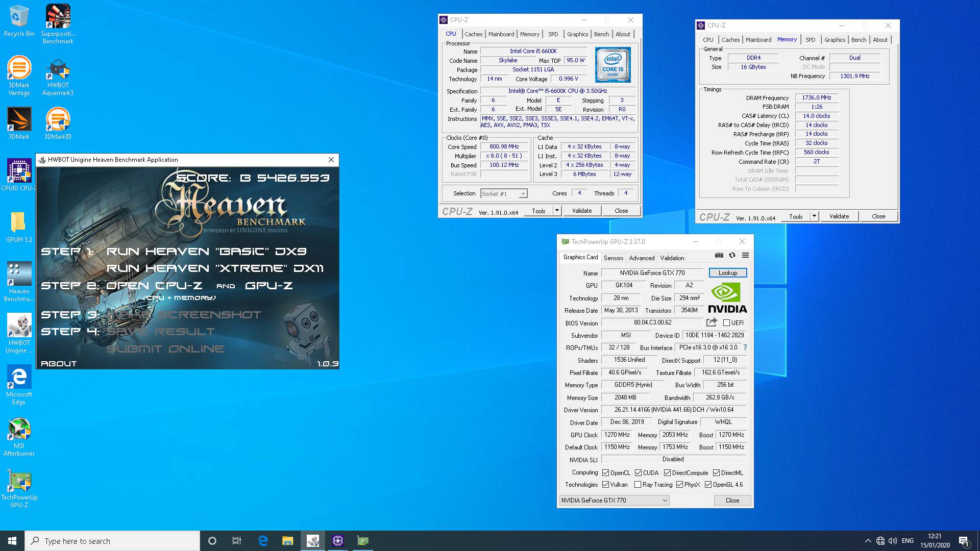Toggle OpenCL checkbox in GPU-Z

point(605,473)
